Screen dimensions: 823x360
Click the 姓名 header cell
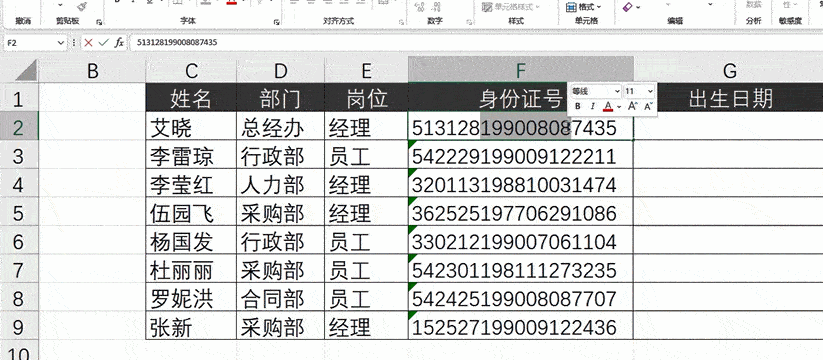click(191, 98)
